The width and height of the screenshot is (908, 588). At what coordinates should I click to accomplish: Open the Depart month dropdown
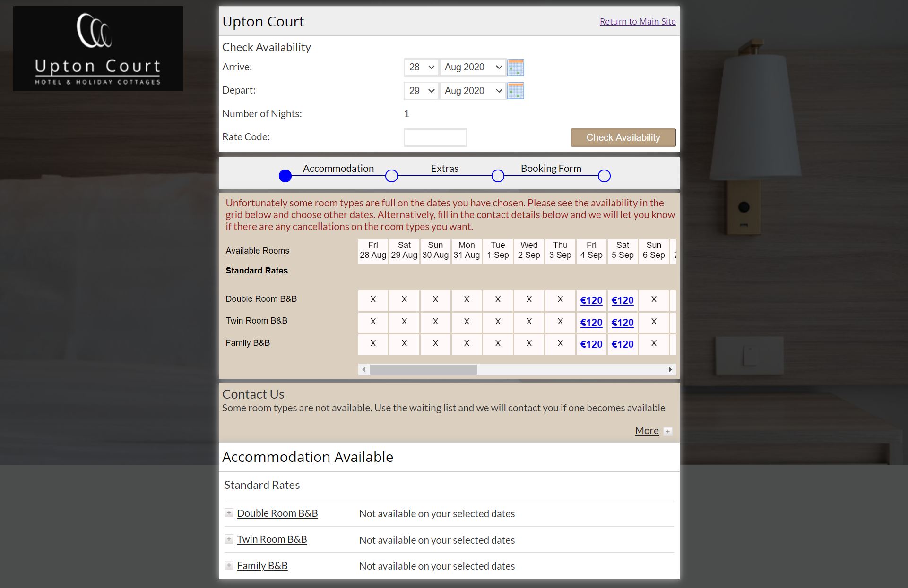click(x=473, y=91)
